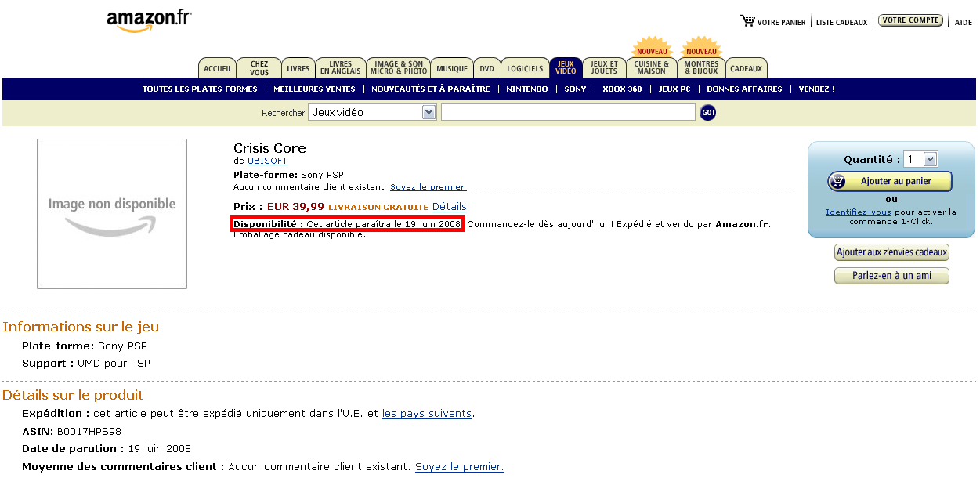Select the Logiciels tab
The image size is (980, 478).
[x=524, y=68]
